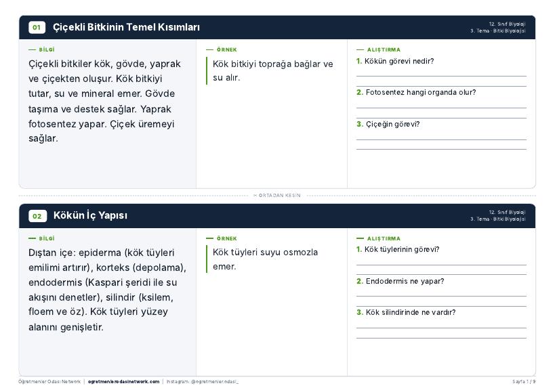Select the heading Çiçekli Bitkinin Temel Kısımları
The width and height of the screenshot is (555, 392).
pos(126,27)
